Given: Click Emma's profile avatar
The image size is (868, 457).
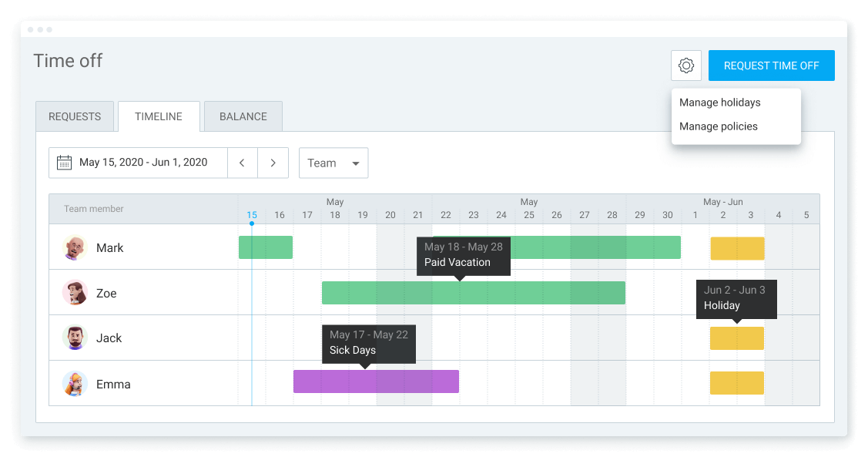Looking at the screenshot, I should tap(75, 382).
